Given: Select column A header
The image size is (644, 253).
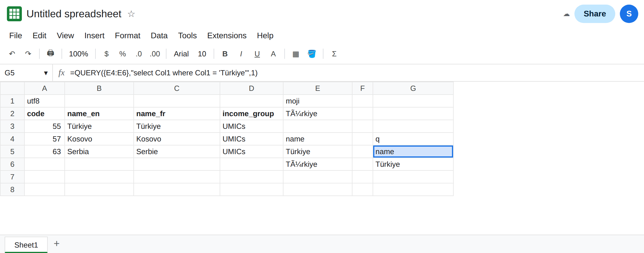Looking at the screenshot, I should (45, 88).
